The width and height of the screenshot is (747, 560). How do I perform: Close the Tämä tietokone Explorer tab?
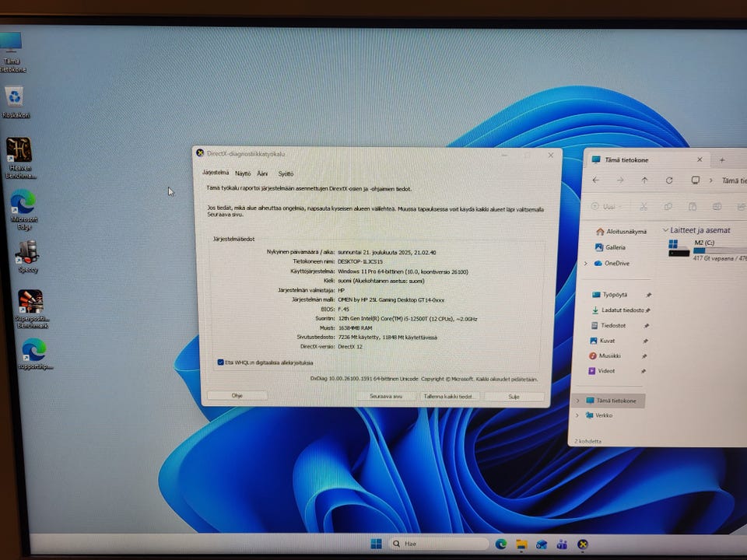tap(700, 159)
